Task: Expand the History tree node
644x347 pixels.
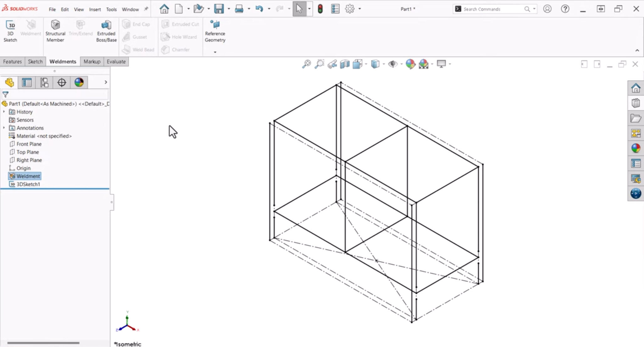Action: 4,112
